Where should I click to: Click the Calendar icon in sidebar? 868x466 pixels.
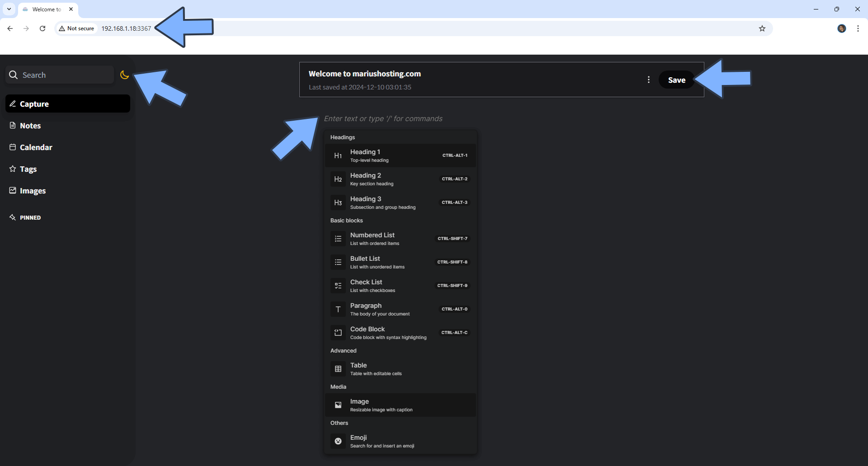(13, 147)
